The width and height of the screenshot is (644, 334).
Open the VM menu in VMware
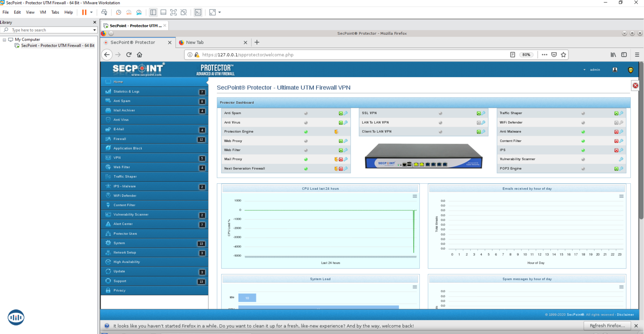coord(43,12)
